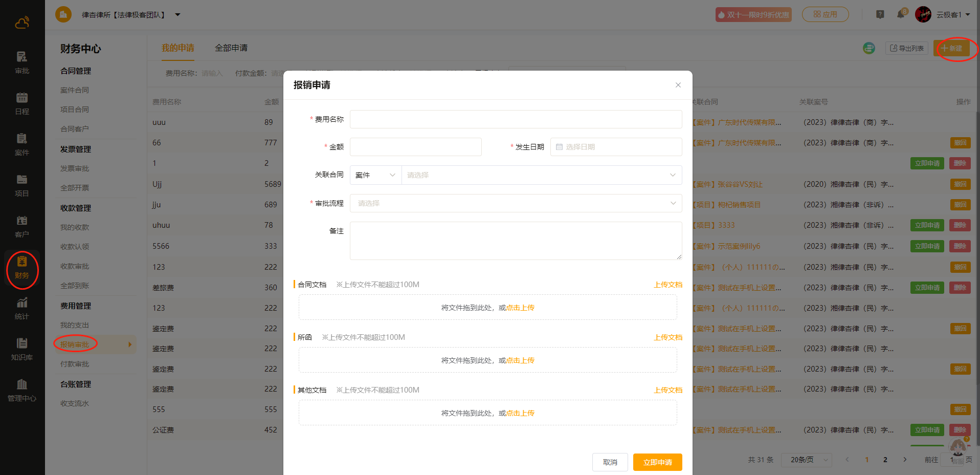Open the 统计 statistics sidebar icon

22,308
